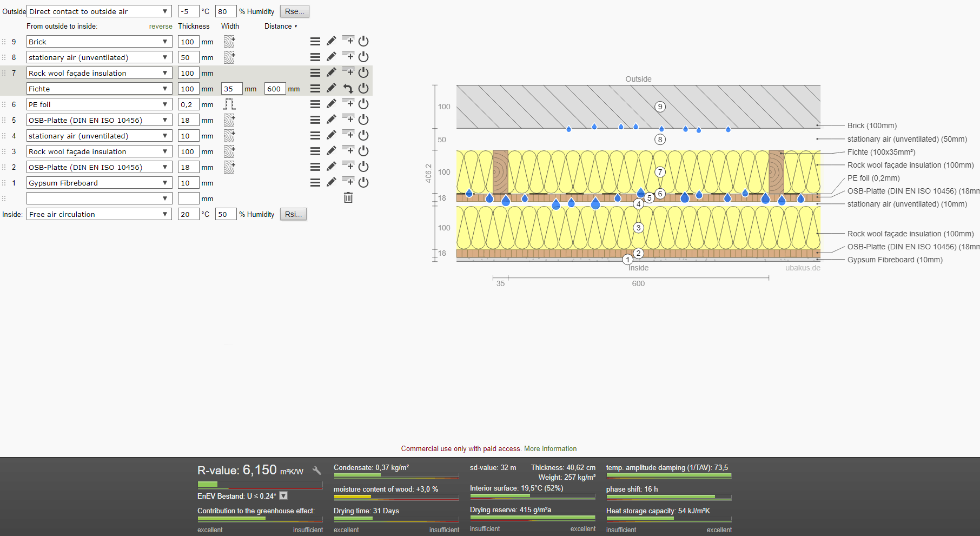Click the reverse layer order link
Screen dimensions: 980x536
161,26
